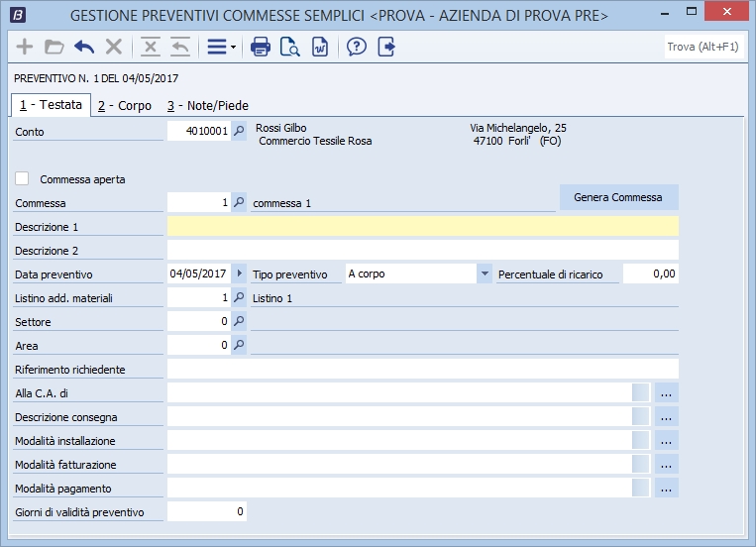Image resolution: width=756 pixels, height=547 pixels.
Task: Open help via question mark icon
Action: click(x=357, y=47)
